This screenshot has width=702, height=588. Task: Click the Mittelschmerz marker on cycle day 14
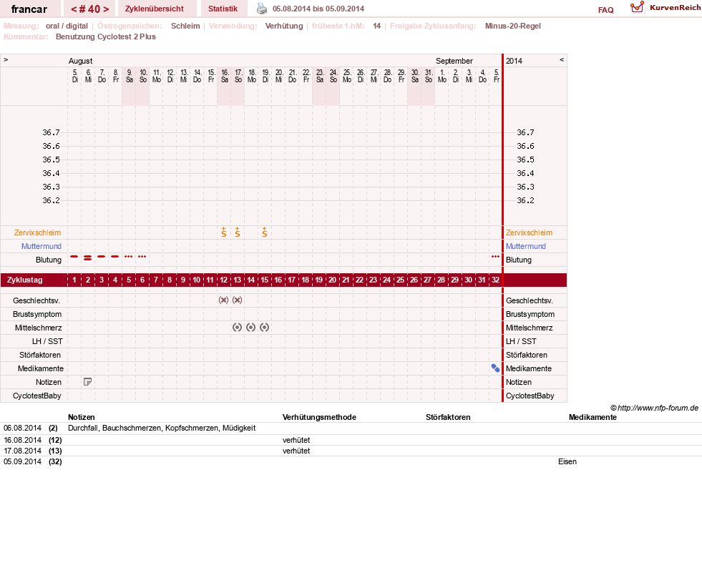250,327
